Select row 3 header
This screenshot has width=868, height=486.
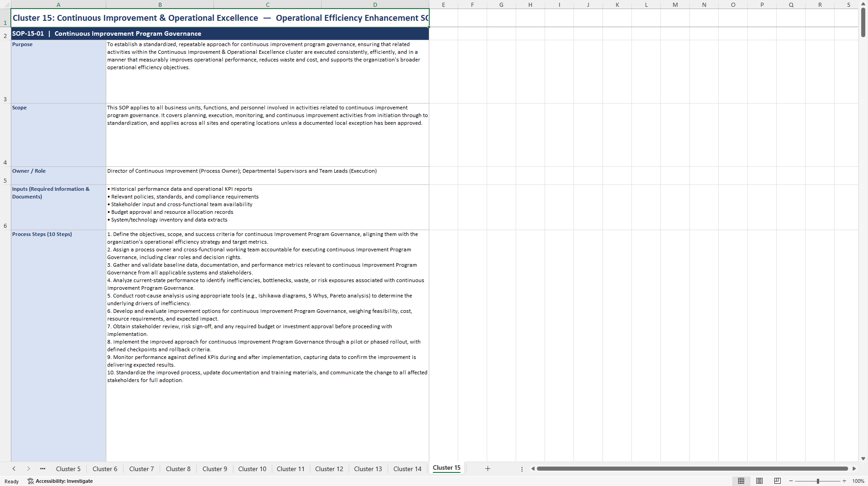pyautogui.click(x=5, y=72)
